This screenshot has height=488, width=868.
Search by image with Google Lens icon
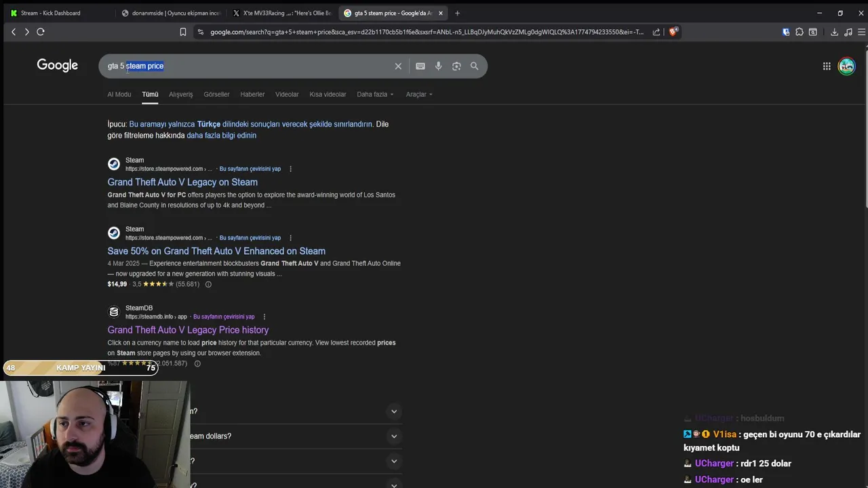(x=456, y=66)
